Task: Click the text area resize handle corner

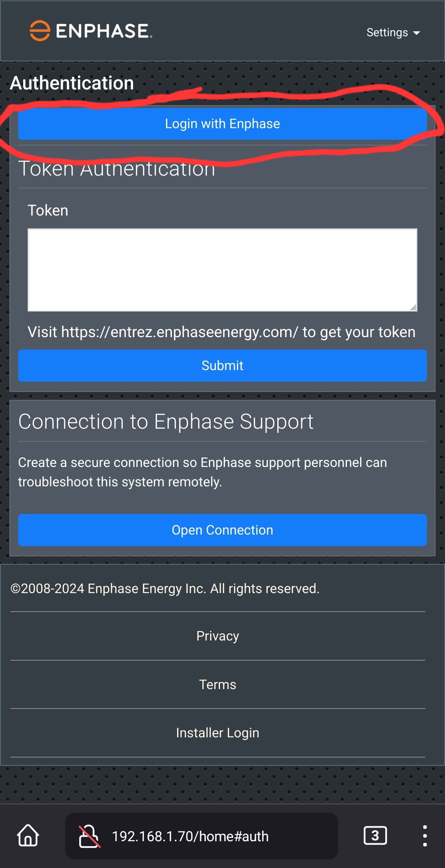Action: pos(413,307)
